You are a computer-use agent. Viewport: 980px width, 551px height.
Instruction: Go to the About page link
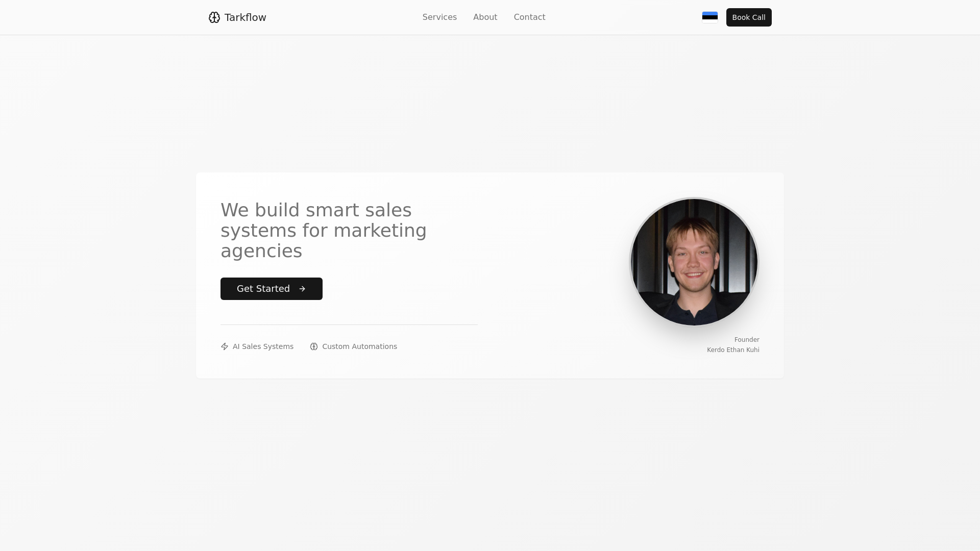point(485,17)
